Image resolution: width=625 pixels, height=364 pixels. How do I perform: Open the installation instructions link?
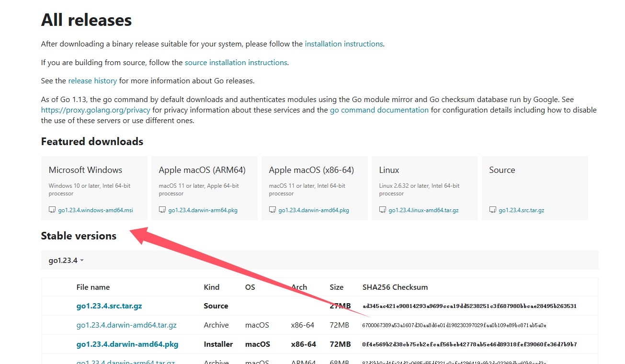coord(343,44)
